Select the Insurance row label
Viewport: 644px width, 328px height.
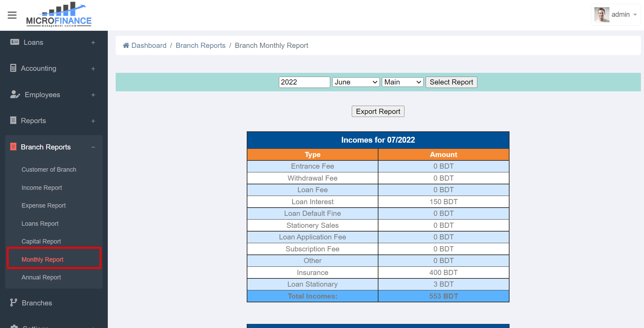point(312,273)
